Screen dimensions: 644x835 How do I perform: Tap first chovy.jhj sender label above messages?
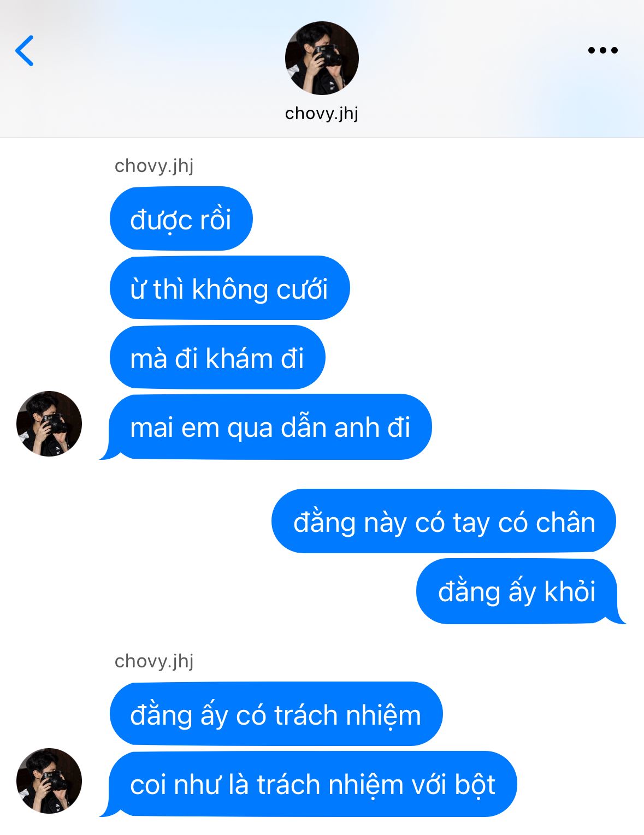[154, 165]
